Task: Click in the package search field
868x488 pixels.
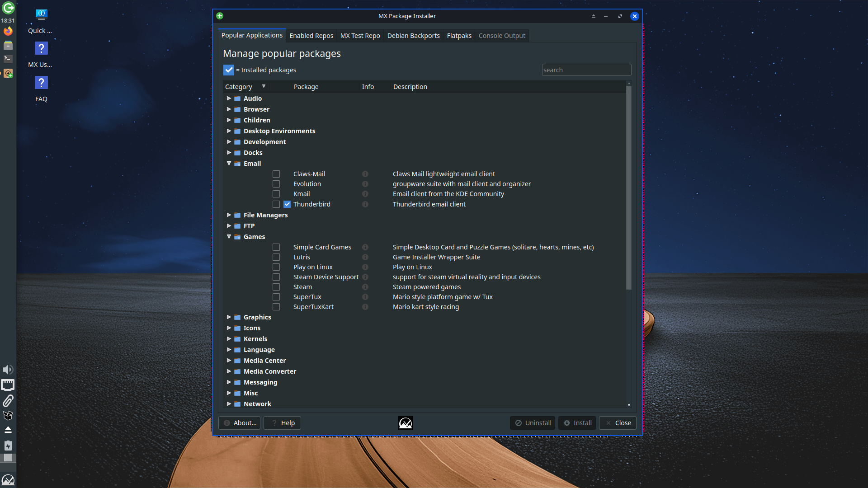Action: (586, 70)
